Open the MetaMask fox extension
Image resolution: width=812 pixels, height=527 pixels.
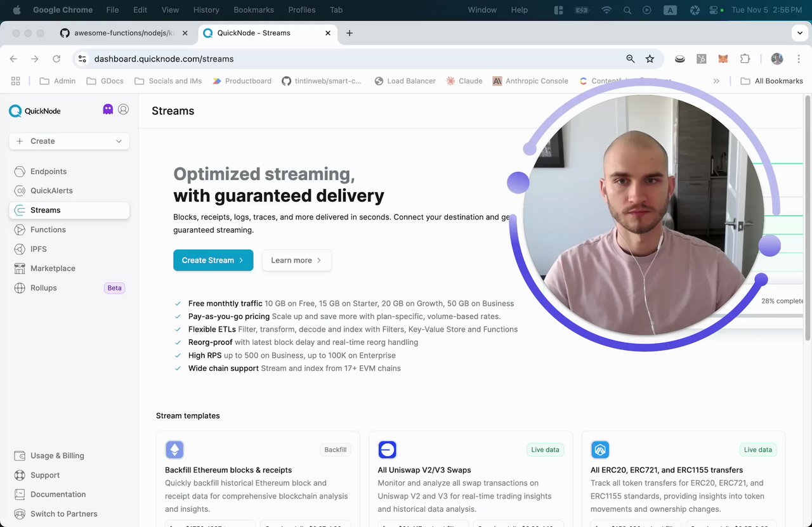pos(723,58)
